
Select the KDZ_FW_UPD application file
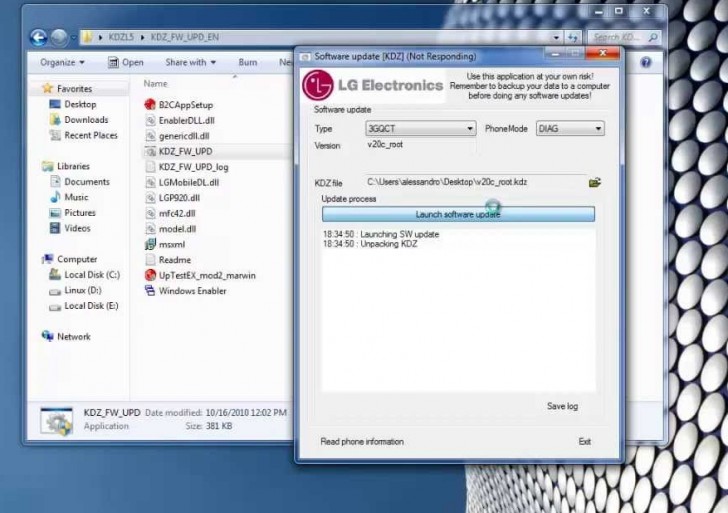click(x=185, y=151)
